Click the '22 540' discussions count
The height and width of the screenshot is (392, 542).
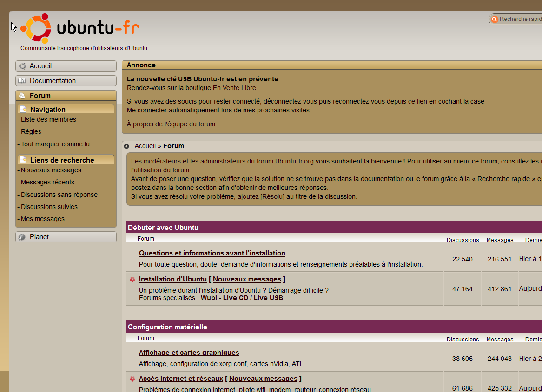coord(462,259)
